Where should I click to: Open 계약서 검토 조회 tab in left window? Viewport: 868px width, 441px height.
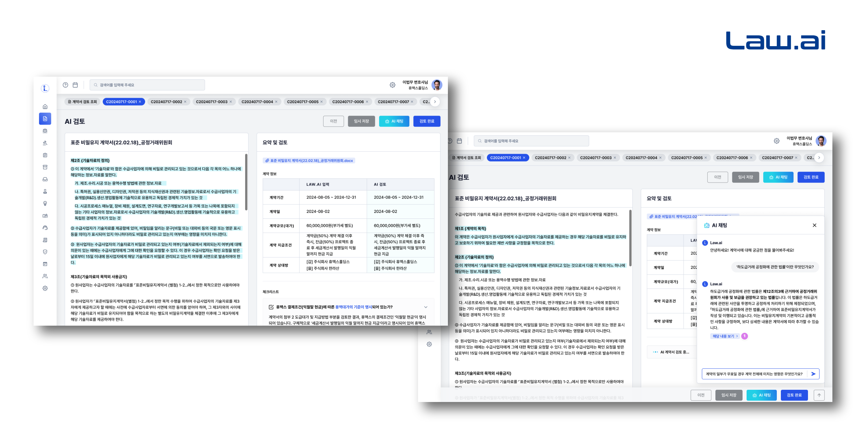[x=82, y=102]
